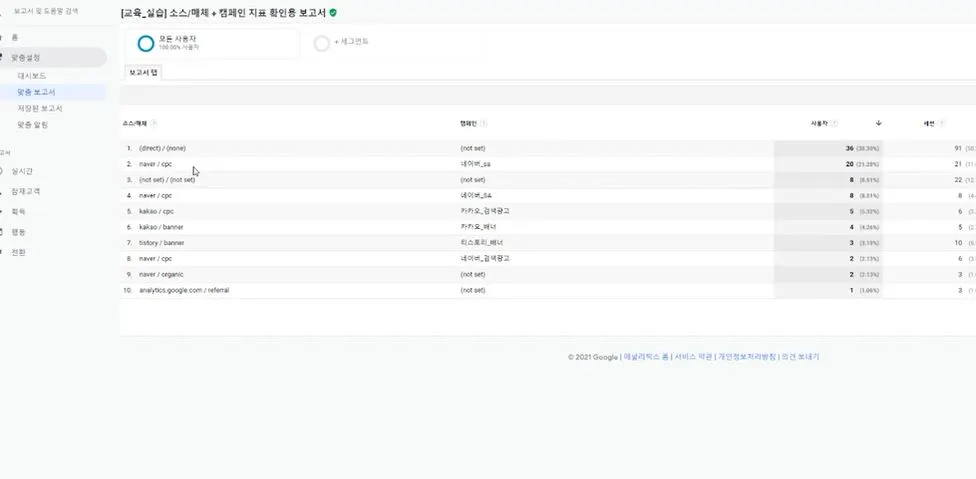Image resolution: width=976 pixels, height=479 pixels.
Task: Add a new segment via +세그먼트
Action: click(x=352, y=42)
